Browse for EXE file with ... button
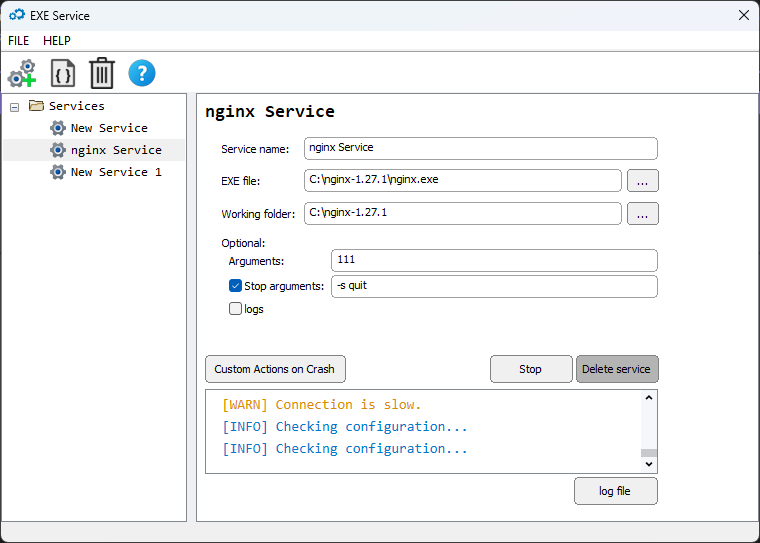 pyautogui.click(x=643, y=180)
